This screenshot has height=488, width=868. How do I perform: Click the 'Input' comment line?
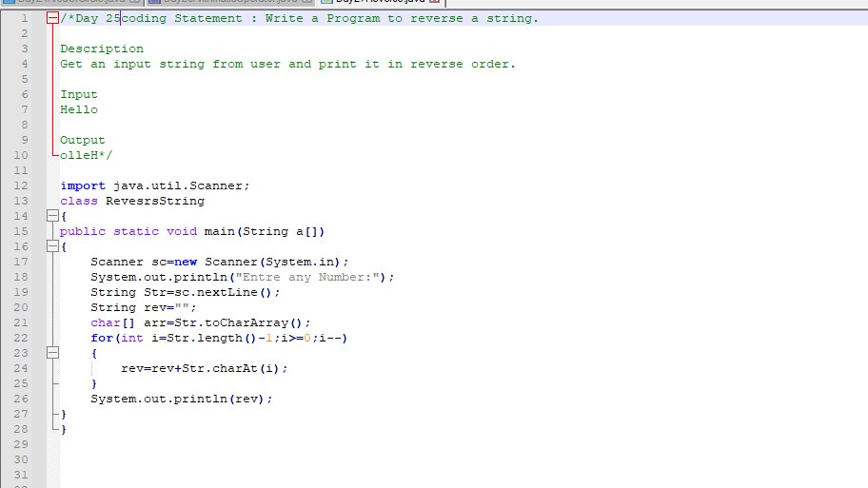[79, 94]
